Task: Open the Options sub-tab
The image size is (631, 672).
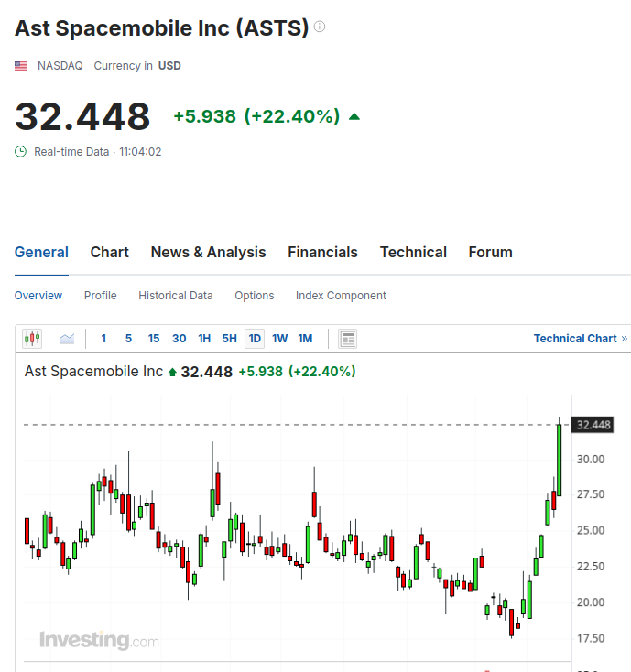Action: [255, 296]
